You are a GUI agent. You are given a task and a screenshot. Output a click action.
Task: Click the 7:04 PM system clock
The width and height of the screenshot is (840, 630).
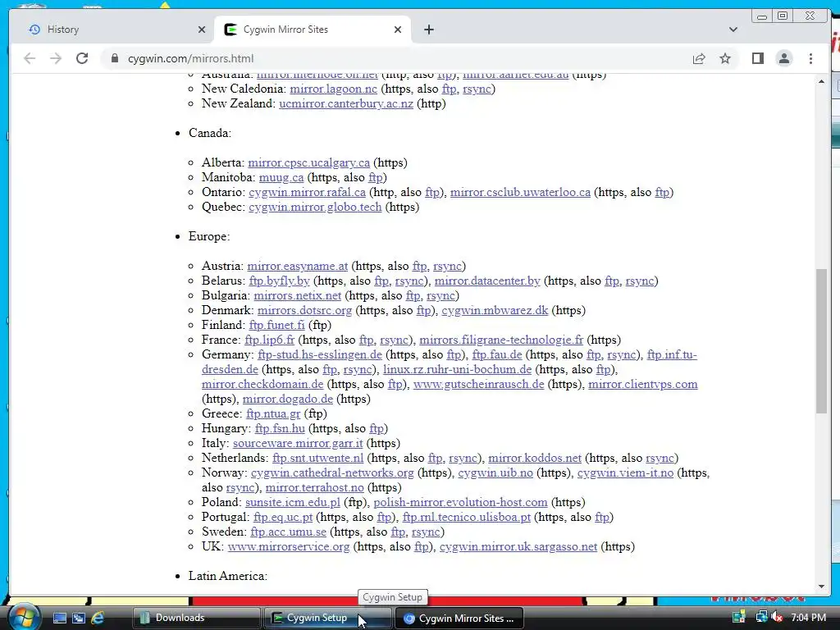(x=808, y=618)
